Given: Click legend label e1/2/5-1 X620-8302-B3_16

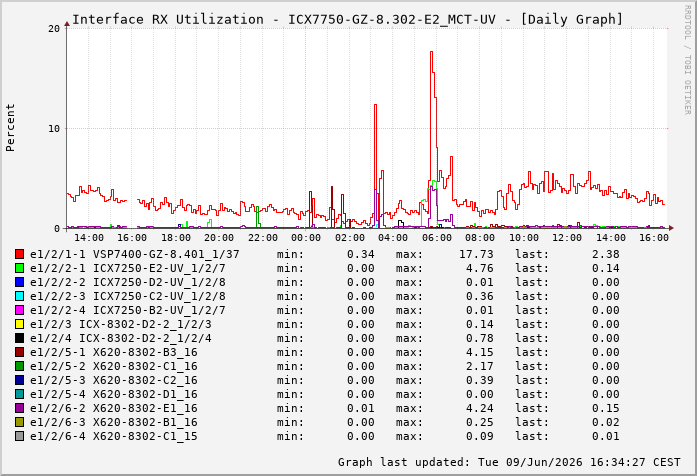Looking at the screenshot, I should [x=114, y=352].
